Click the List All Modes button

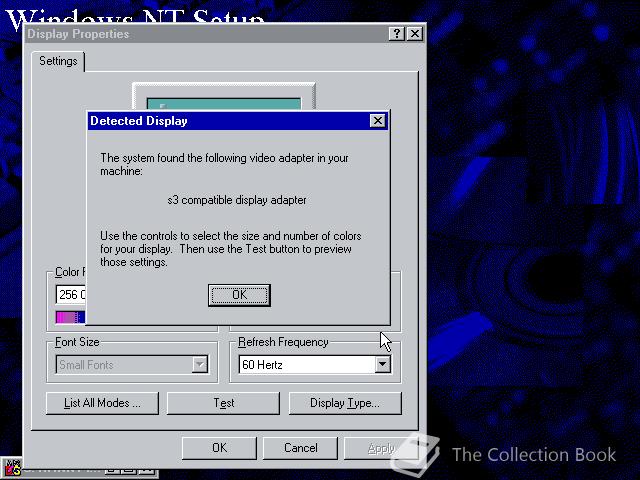pos(102,403)
